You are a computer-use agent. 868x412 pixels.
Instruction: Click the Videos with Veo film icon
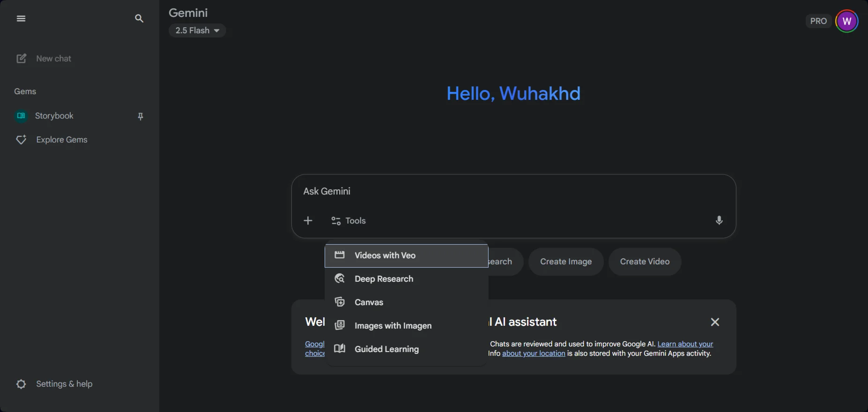pyautogui.click(x=340, y=255)
